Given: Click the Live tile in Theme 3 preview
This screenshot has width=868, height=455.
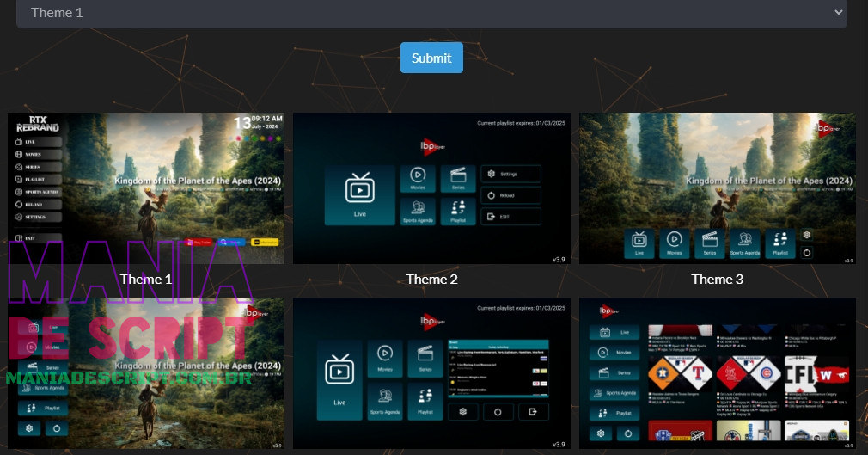Looking at the screenshot, I should click(639, 243).
